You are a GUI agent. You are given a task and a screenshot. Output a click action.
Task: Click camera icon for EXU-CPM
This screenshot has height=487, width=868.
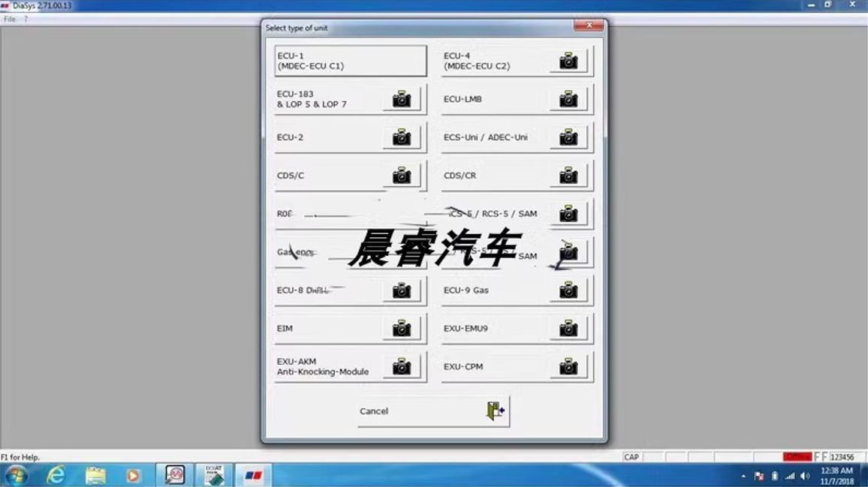click(568, 366)
